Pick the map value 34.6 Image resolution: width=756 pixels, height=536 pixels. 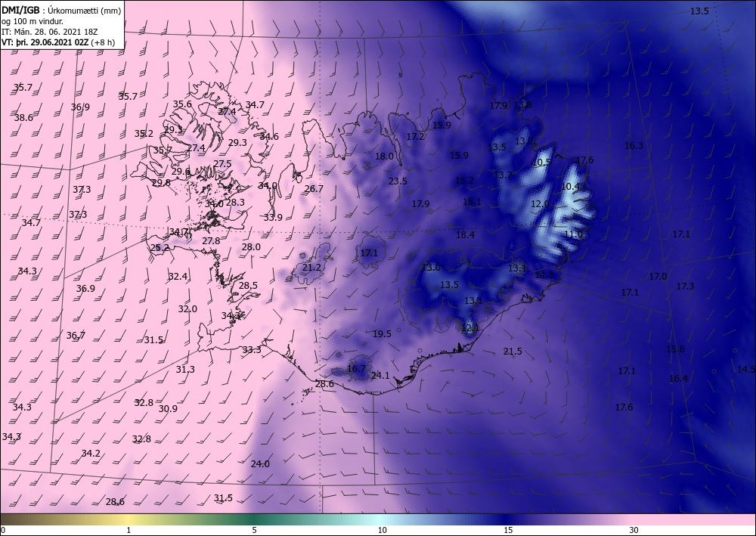tap(269, 136)
